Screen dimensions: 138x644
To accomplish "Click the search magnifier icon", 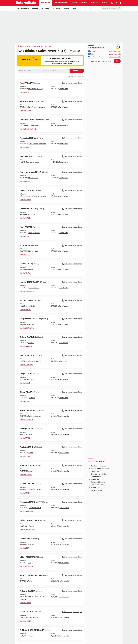I will (x=120, y=8).
